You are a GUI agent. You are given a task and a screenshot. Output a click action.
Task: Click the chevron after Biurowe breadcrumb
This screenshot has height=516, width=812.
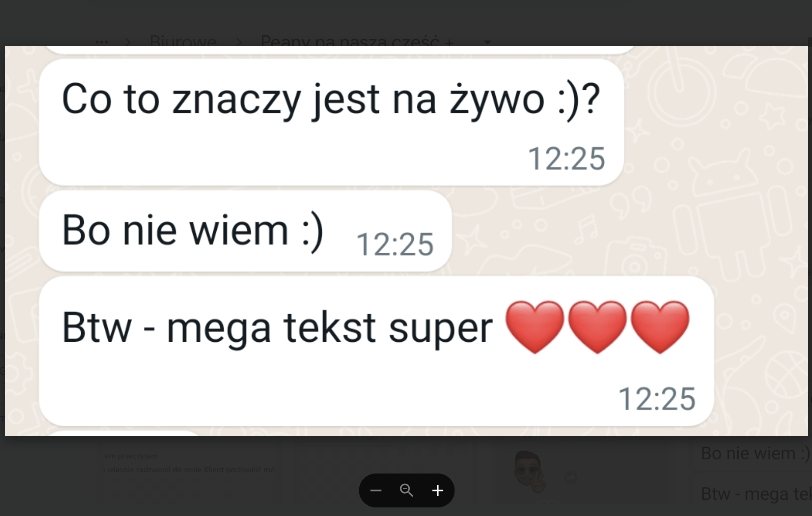(239, 42)
